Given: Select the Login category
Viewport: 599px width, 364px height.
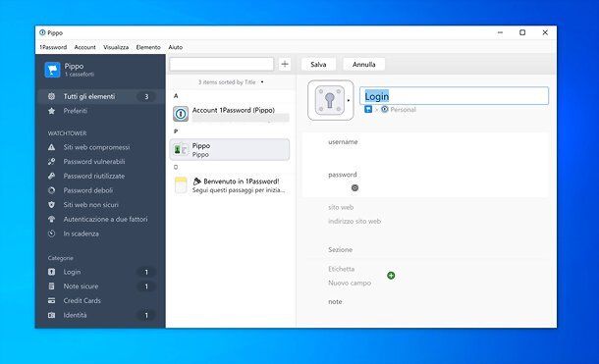Looking at the screenshot, I should [100, 272].
